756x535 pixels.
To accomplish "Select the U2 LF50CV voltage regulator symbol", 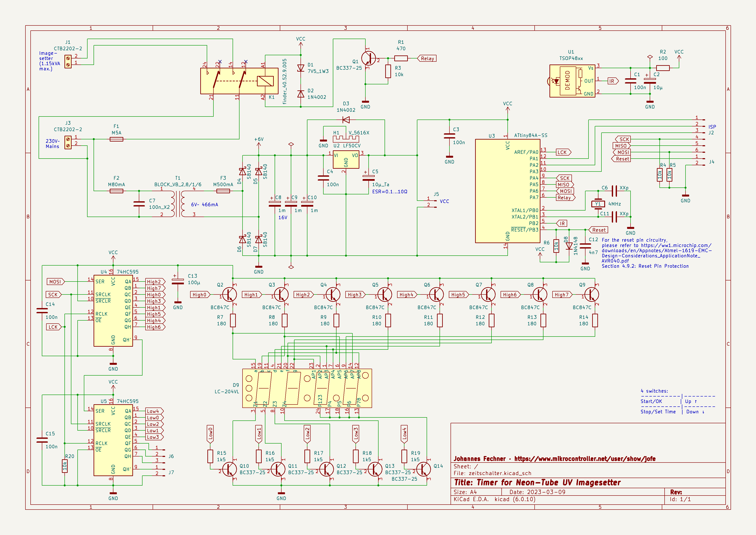I will coord(346,160).
